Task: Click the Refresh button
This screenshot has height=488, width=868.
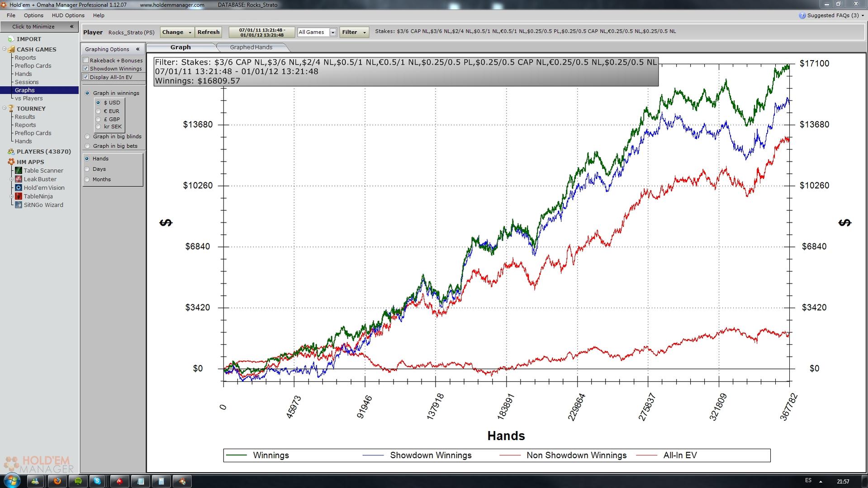Action: [x=209, y=32]
